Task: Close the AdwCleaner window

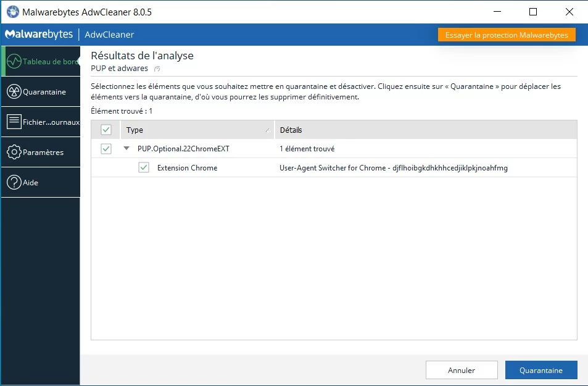Action: pyautogui.click(x=569, y=12)
